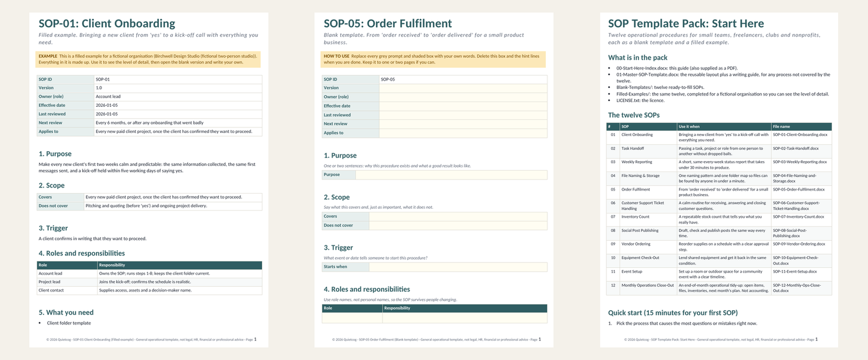
Task: Click the empty Last reviewed field in SOP-05
Action: 463,115
